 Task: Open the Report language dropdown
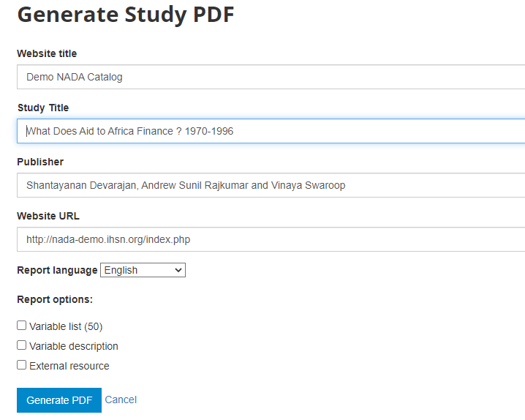click(143, 270)
